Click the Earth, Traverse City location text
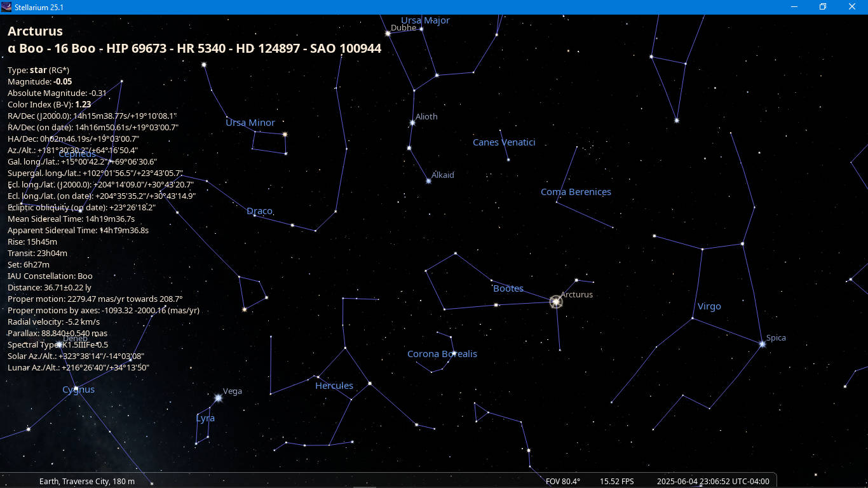The image size is (868, 488). click(x=87, y=482)
